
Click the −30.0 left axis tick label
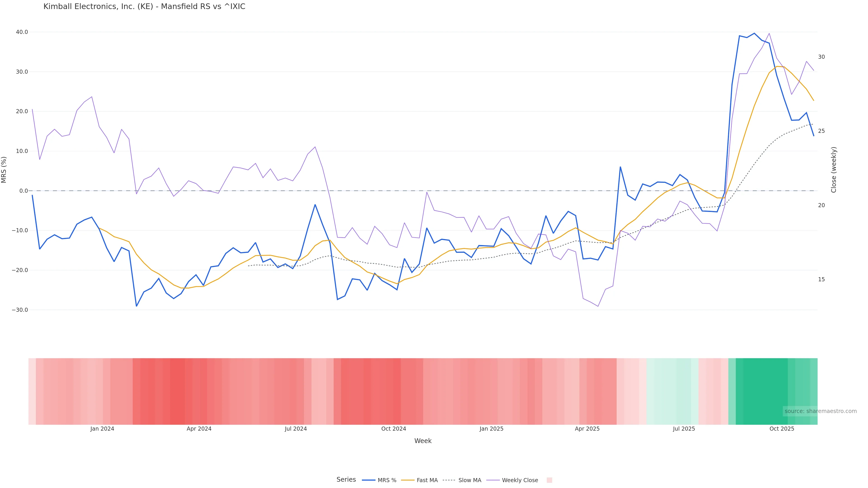pos(20,310)
